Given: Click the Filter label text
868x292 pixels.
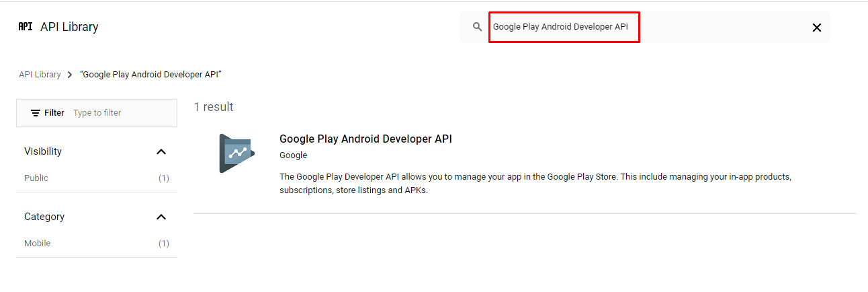Looking at the screenshot, I should [x=54, y=113].
